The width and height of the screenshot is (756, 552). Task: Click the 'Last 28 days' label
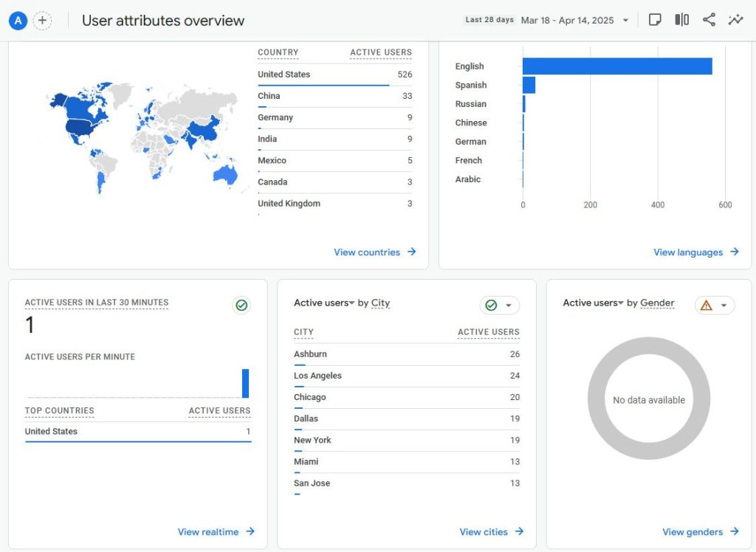click(489, 20)
